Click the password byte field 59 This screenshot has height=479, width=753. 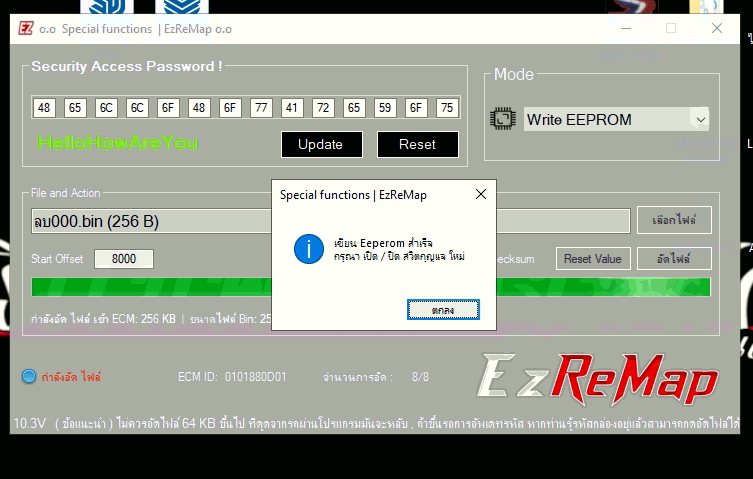coord(385,108)
